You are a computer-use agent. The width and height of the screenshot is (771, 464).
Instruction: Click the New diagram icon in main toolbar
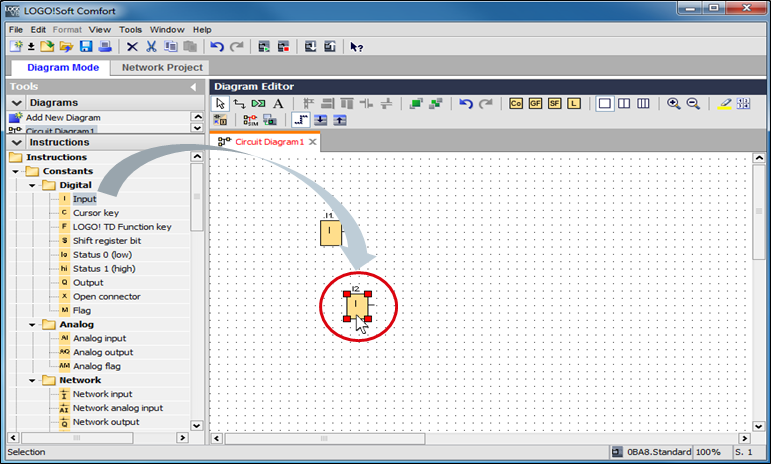pyautogui.click(x=16, y=47)
